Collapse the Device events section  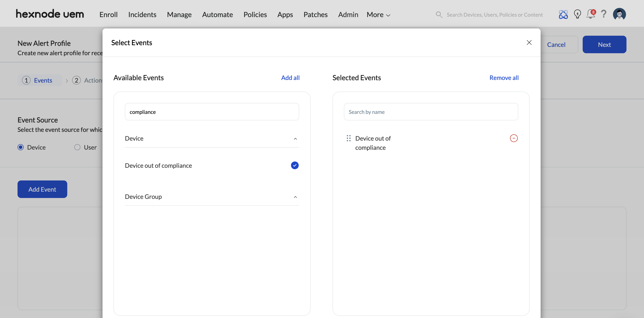295,139
